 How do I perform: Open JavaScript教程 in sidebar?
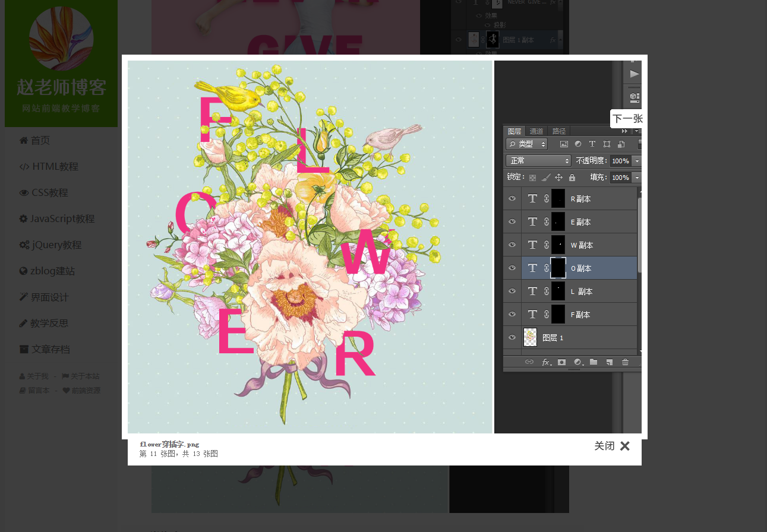pos(57,219)
